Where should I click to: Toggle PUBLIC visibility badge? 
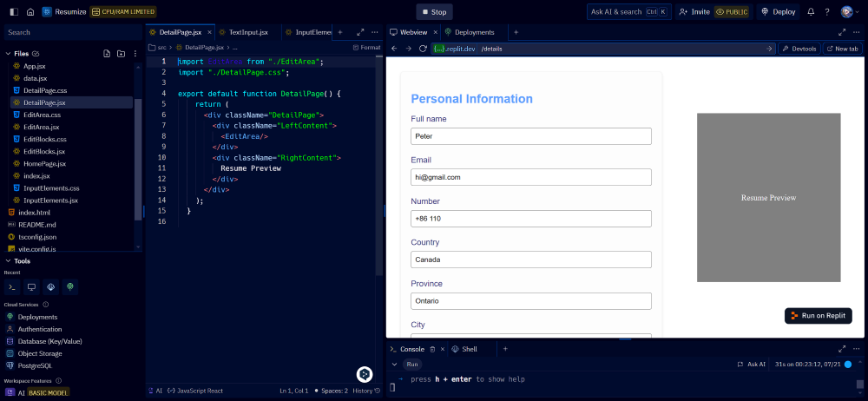732,12
